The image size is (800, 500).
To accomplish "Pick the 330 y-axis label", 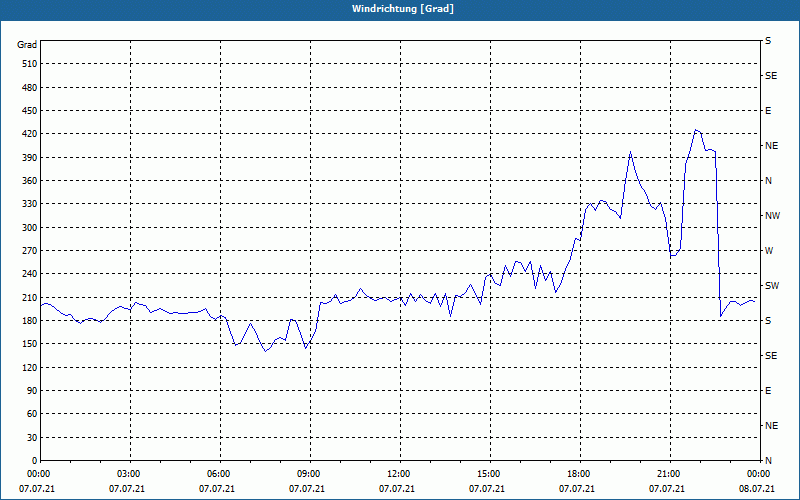I will (x=30, y=204).
